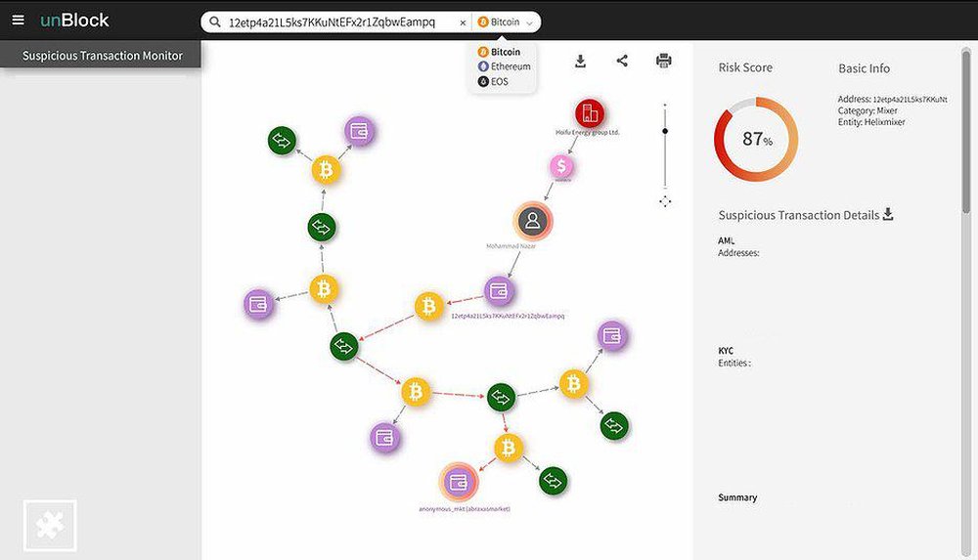Select the pink dollar sign node
Image resolution: width=978 pixels, height=560 pixels.
point(562,166)
